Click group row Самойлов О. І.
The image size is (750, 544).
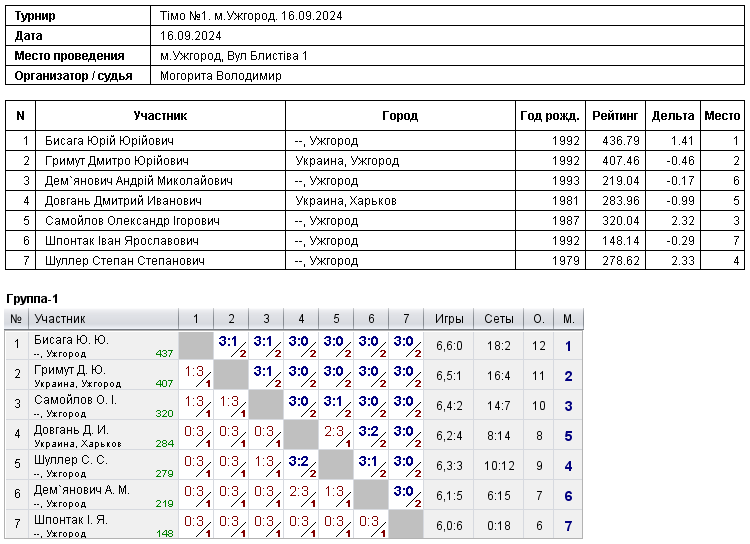point(294,406)
